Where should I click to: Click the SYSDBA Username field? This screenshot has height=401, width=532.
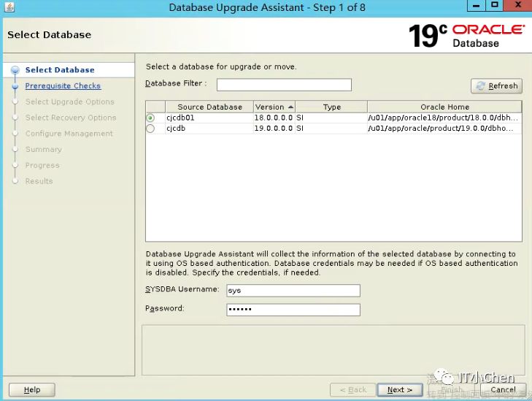coord(293,290)
